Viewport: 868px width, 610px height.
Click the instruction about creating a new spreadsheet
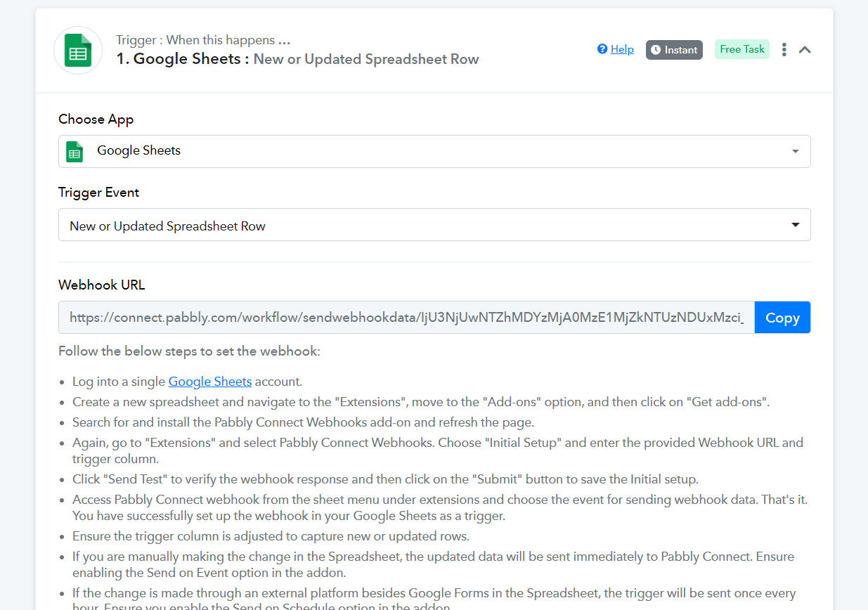point(421,402)
